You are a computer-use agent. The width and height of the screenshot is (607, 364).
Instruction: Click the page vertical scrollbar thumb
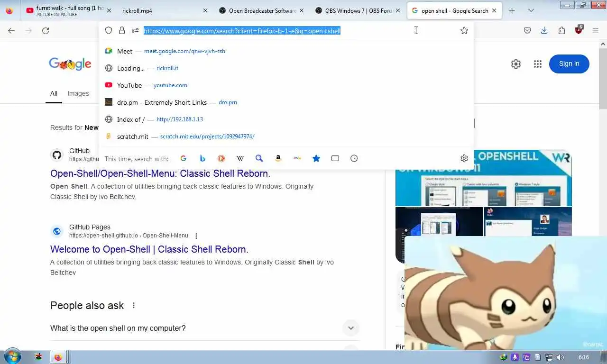click(603, 78)
